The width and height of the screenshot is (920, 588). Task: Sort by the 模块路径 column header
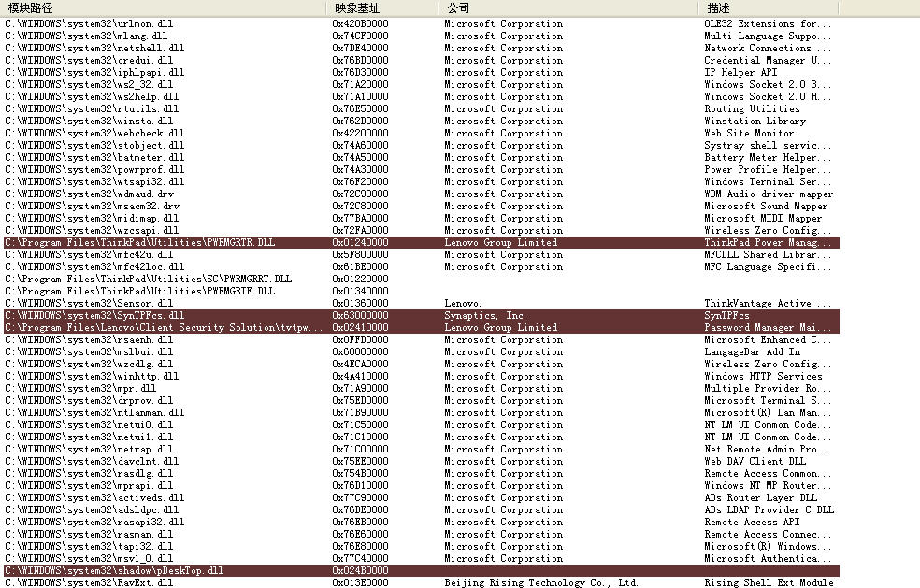click(165, 8)
